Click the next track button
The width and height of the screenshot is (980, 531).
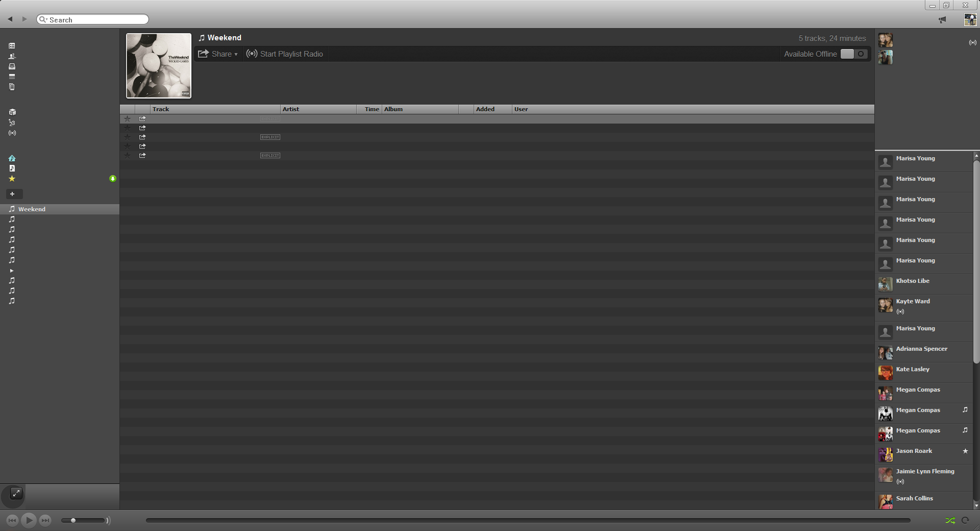click(x=45, y=520)
